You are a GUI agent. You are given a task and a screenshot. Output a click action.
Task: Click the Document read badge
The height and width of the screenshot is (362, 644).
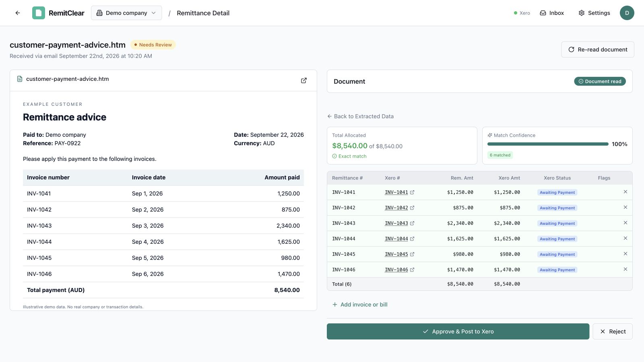click(x=600, y=81)
